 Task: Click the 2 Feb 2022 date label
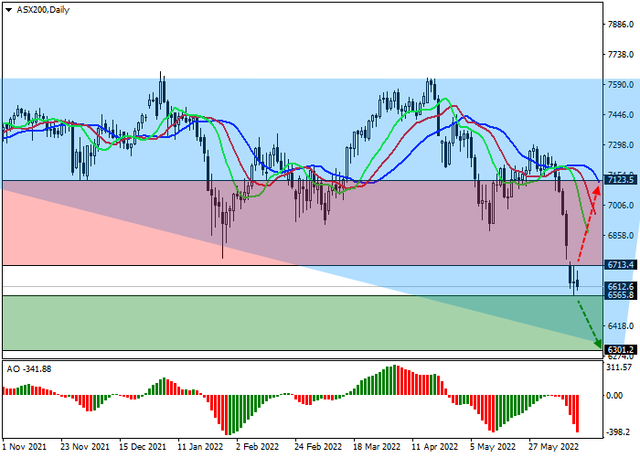pyautogui.click(x=257, y=447)
